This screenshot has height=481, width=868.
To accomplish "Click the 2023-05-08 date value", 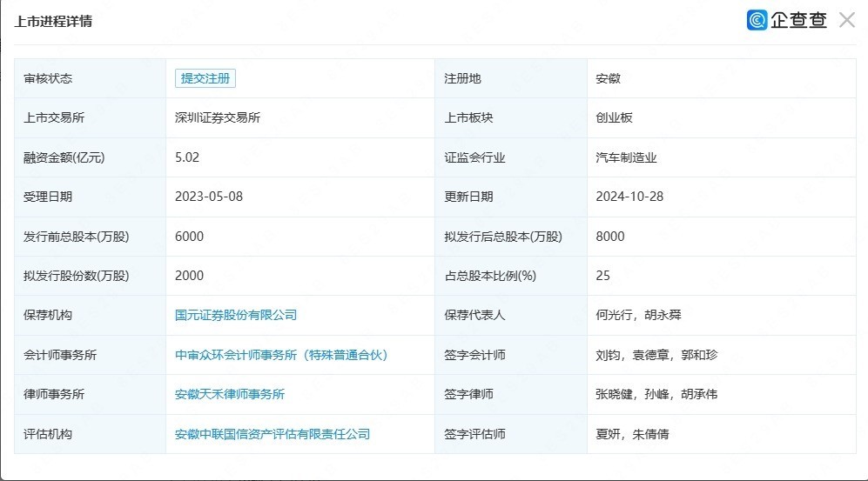I will click(x=209, y=197).
